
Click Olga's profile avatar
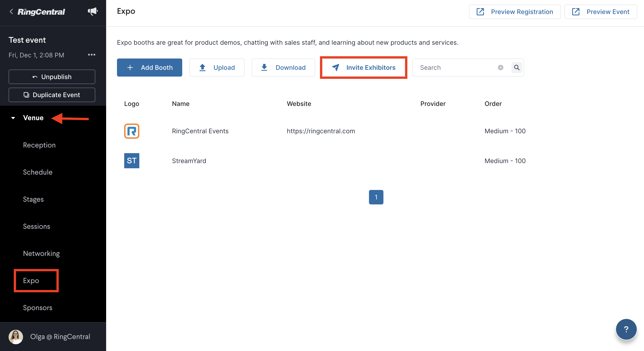[x=16, y=337]
